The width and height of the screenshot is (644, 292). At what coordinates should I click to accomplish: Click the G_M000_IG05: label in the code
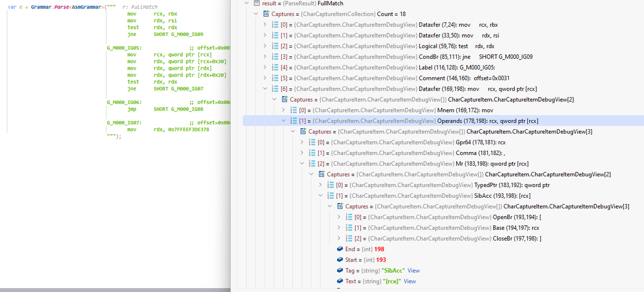coord(124,48)
